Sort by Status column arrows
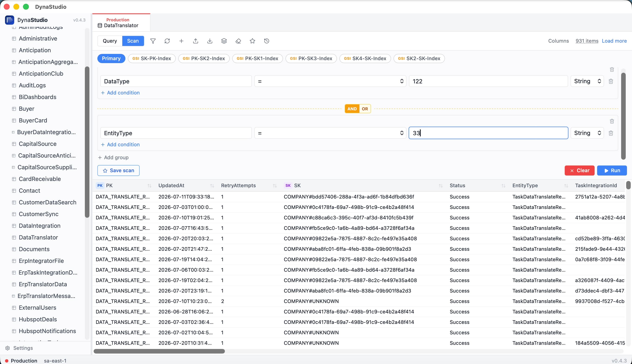Image resolution: width=632 pixels, height=364 pixels. point(503,186)
